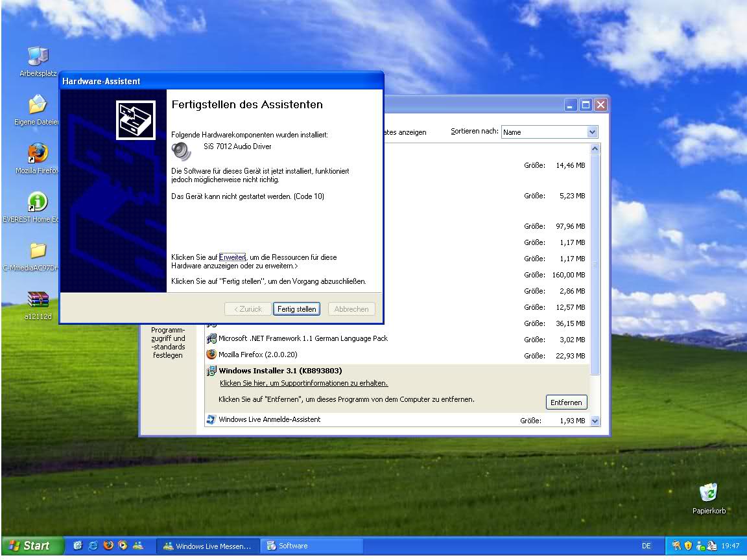Click Fertig stellen to finish the wizard
747x560 pixels.
(x=296, y=309)
